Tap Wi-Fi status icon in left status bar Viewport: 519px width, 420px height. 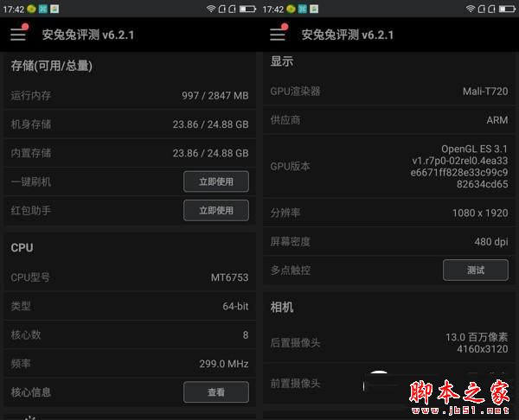pyautogui.click(x=211, y=9)
